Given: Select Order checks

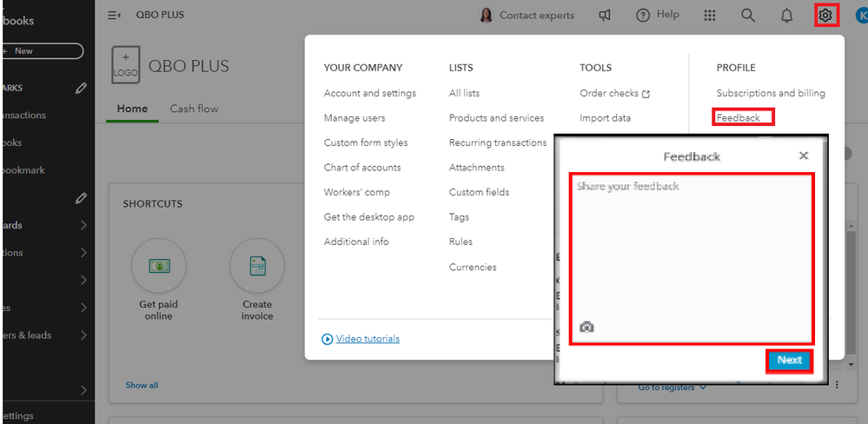Looking at the screenshot, I should (609, 93).
